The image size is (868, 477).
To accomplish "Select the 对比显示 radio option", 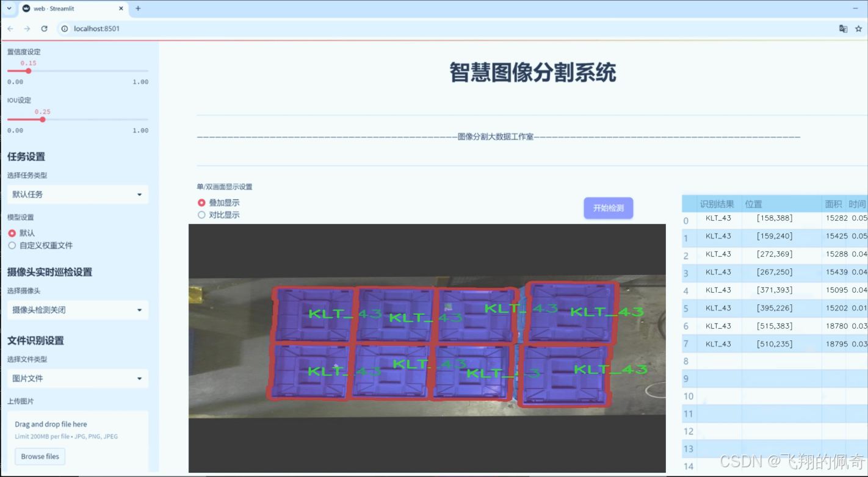I will [x=201, y=215].
